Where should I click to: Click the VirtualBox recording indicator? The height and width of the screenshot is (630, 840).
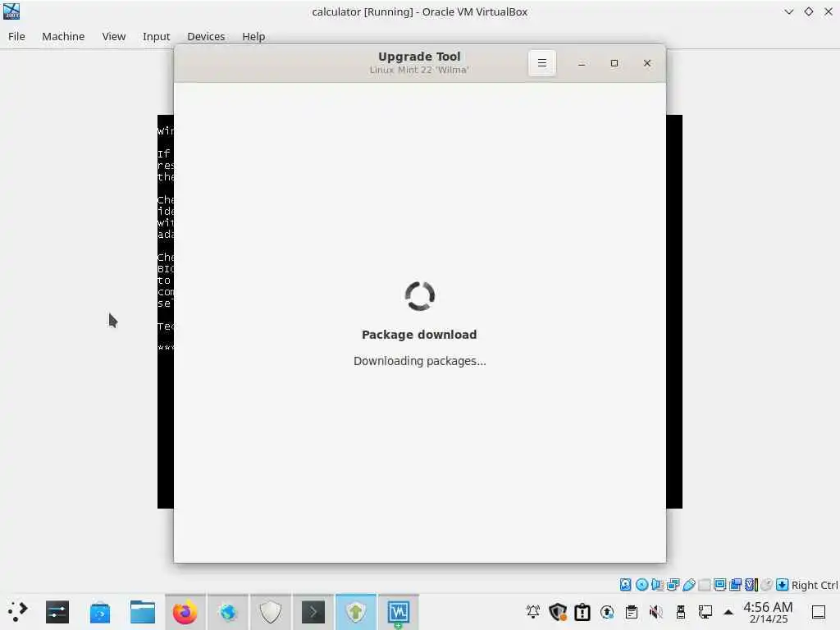click(x=736, y=584)
